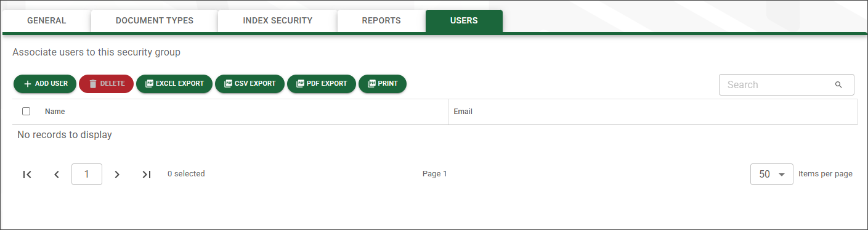Open the items per page dropdown

[771, 175]
